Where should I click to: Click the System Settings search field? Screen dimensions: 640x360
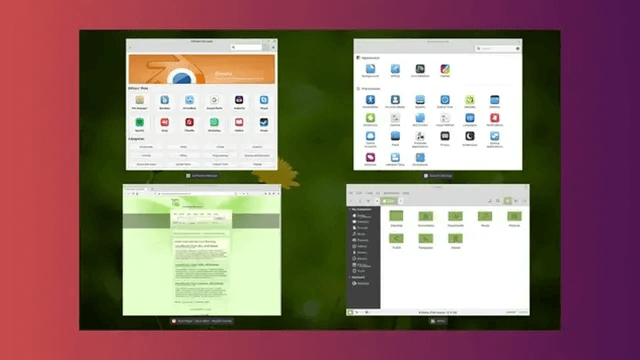click(x=498, y=49)
